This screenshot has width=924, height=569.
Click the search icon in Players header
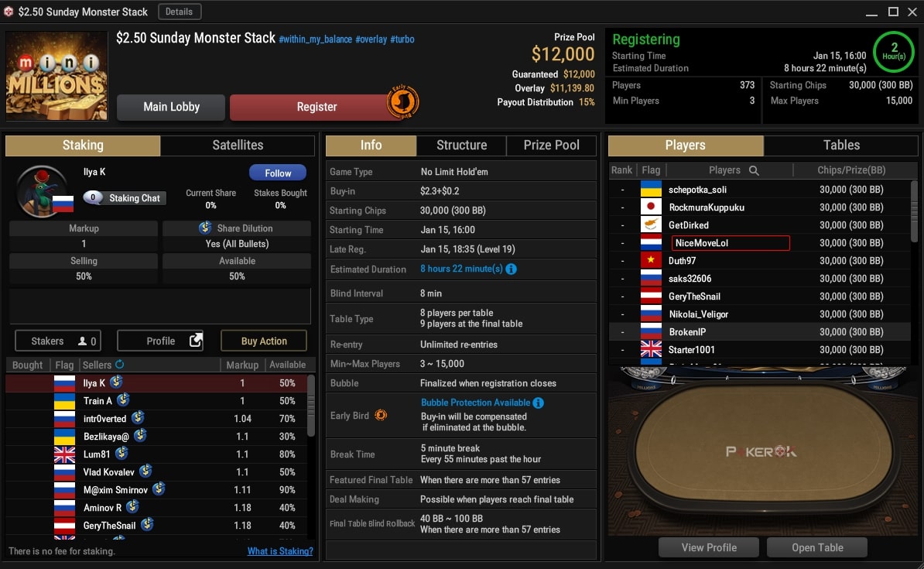click(754, 170)
